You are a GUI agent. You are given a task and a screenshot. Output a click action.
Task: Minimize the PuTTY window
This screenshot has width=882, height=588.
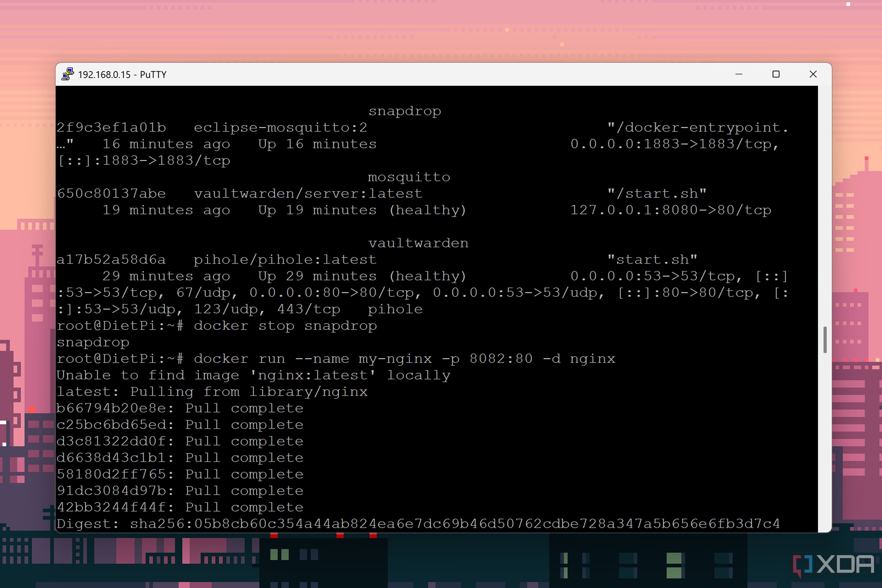click(739, 74)
